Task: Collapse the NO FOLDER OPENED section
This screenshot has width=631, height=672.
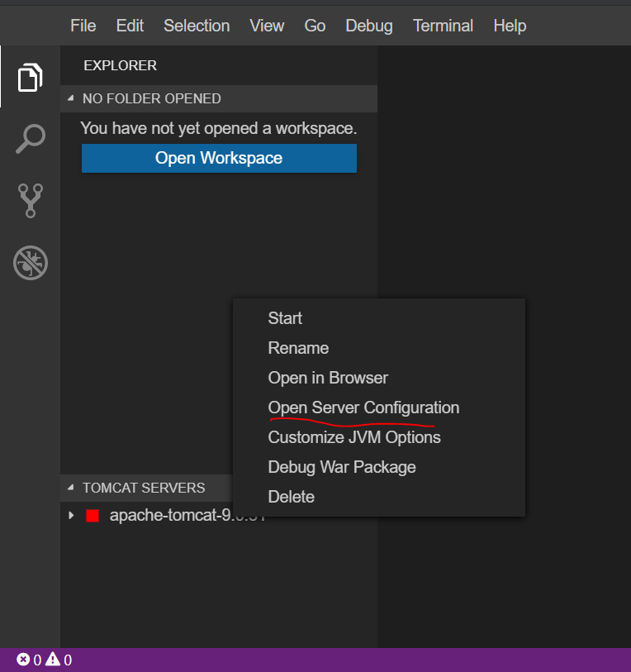Action: click(71, 98)
